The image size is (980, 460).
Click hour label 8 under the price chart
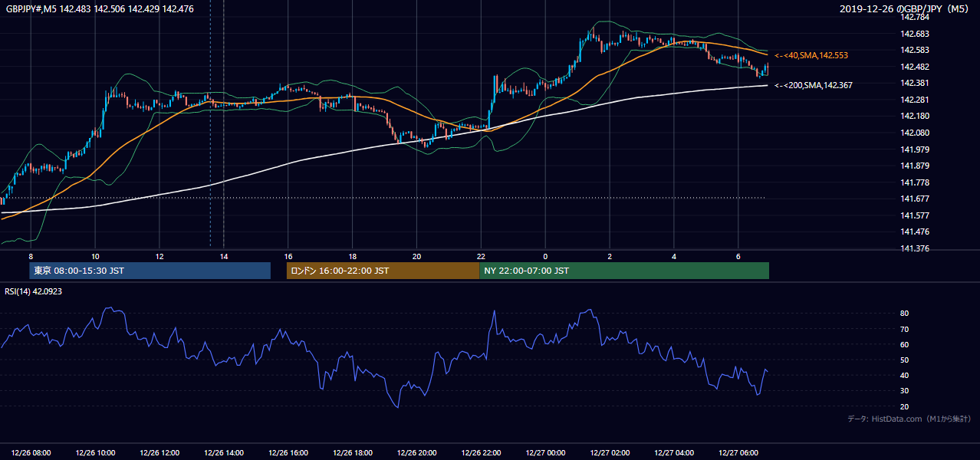[x=31, y=256]
